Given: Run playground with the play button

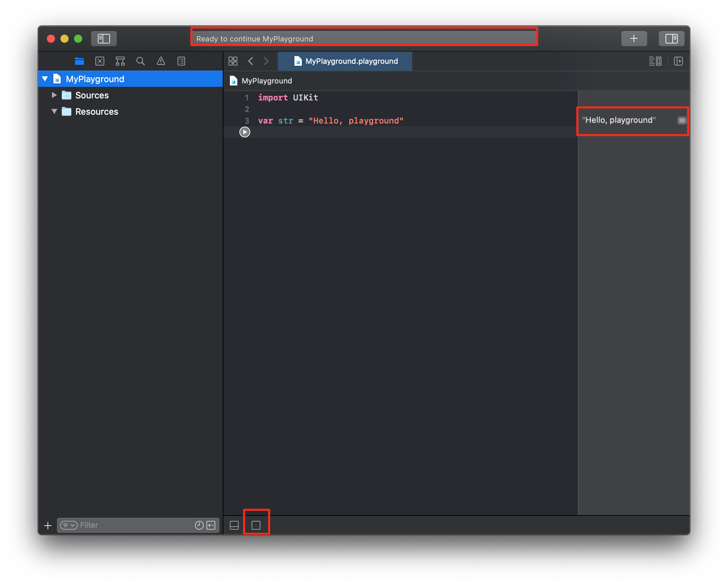Looking at the screenshot, I should (x=244, y=132).
